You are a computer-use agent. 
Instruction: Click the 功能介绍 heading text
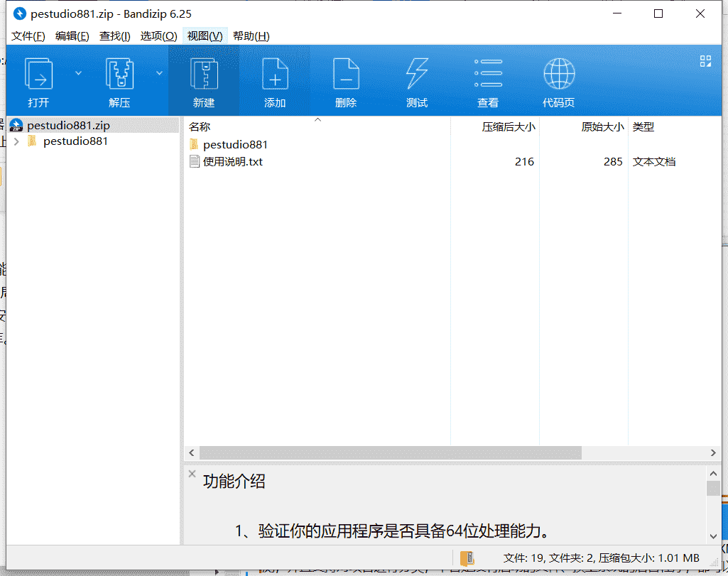click(x=234, y=482)
